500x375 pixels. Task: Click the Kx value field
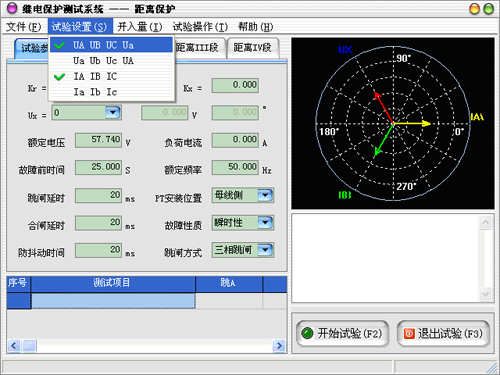coord(235,85)
